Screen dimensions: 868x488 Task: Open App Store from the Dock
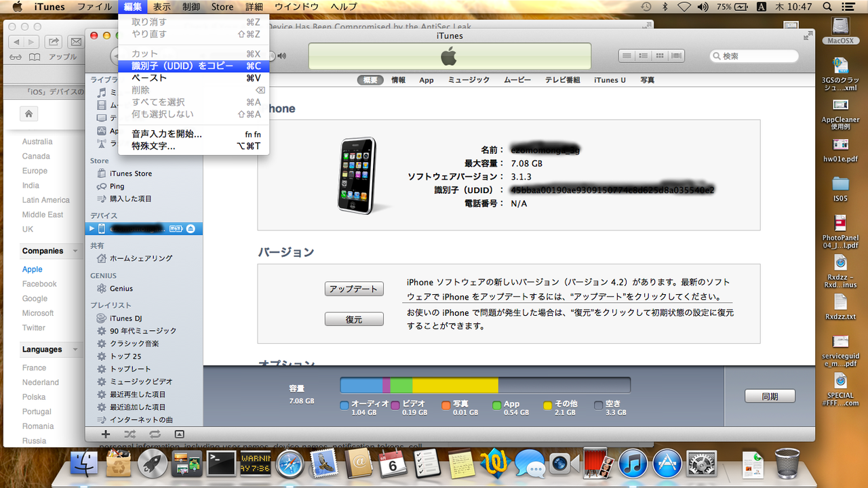click(667, 464)
